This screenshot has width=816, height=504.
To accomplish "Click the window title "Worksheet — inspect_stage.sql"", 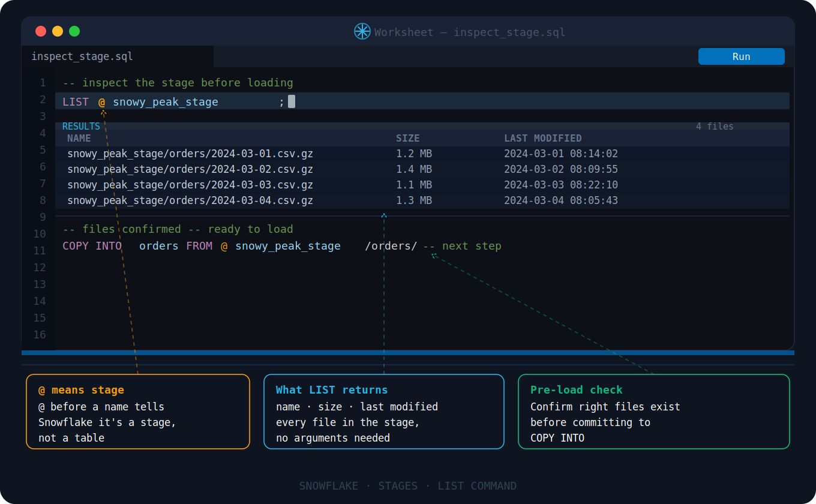I will click(470, 32).
